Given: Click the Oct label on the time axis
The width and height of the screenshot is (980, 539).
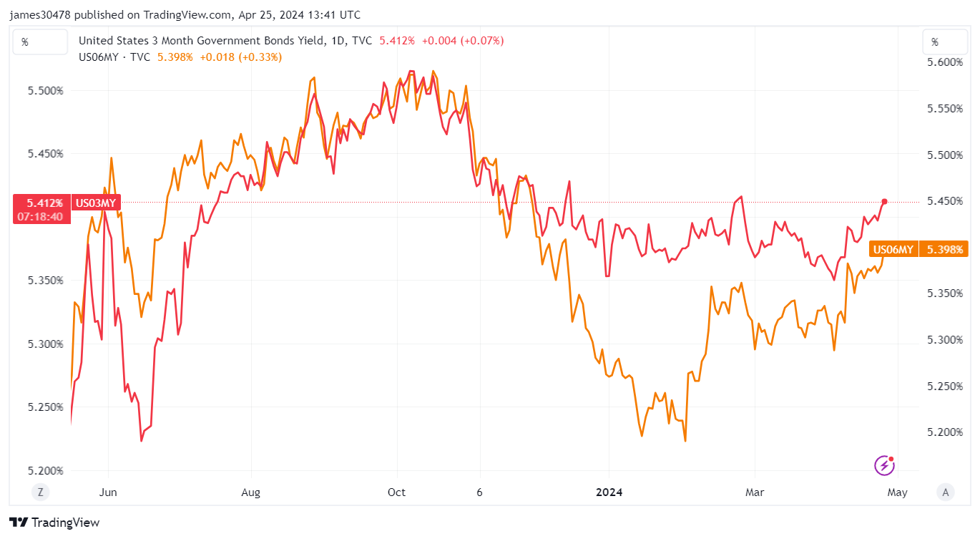Looking at the screenshot, I should pyautogui.click(x=396, y=492).
